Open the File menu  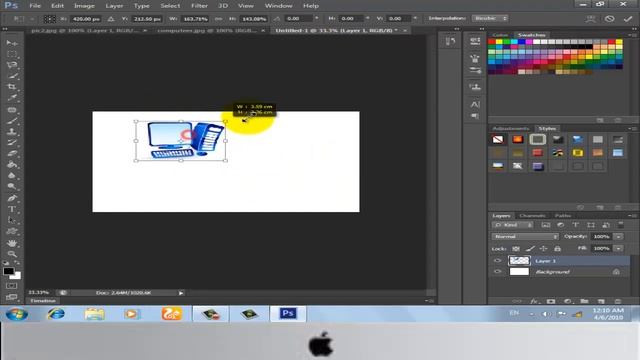pyautogui.click(x=35, y=6)
